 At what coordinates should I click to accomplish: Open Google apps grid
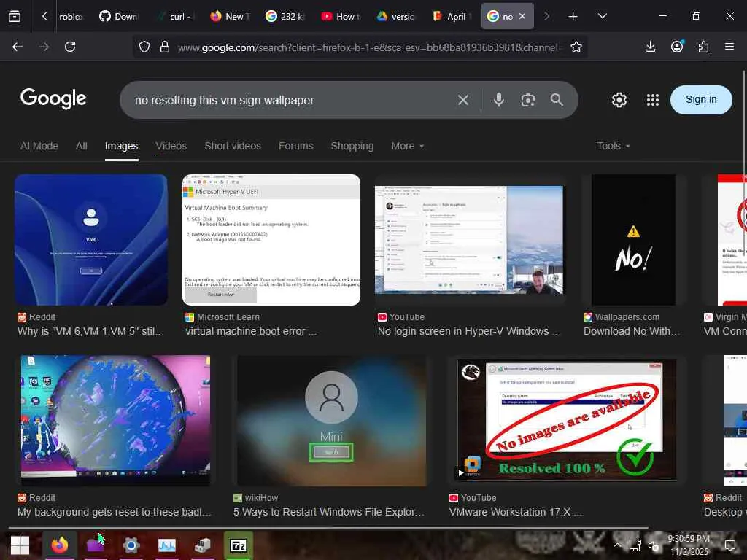[653, 100]
